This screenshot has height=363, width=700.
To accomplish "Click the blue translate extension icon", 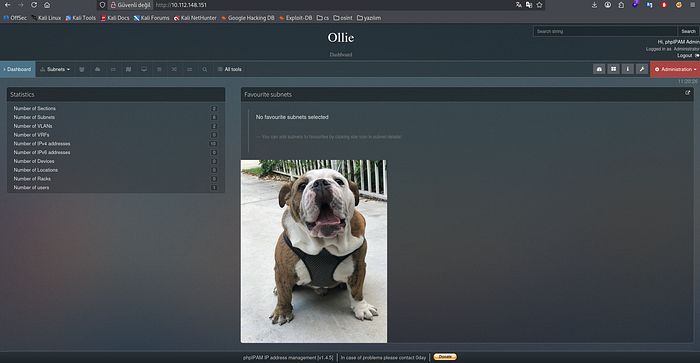I will 650,5.
